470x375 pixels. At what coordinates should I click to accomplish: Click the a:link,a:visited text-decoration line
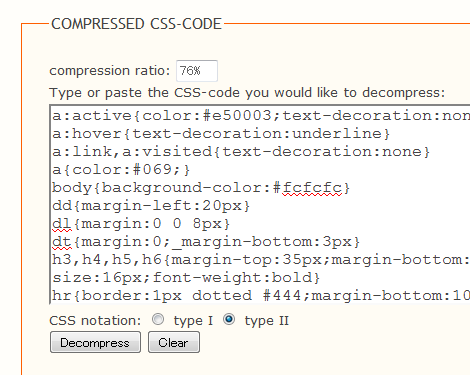tap(241, 152)
